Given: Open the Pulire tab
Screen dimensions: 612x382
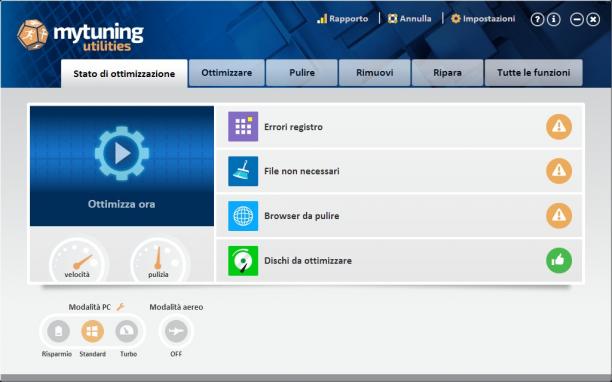Looking at the screenshot, I should pos(302,73).
